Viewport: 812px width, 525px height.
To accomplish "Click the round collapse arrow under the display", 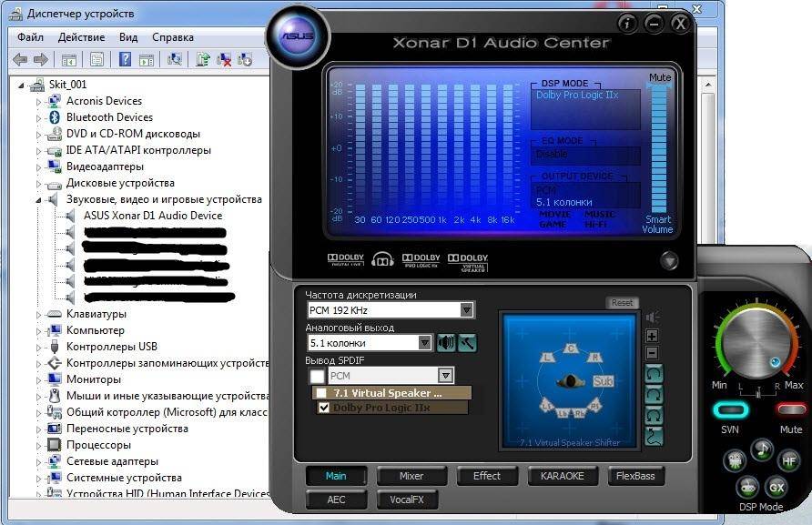I will click(x=668, y=260).
